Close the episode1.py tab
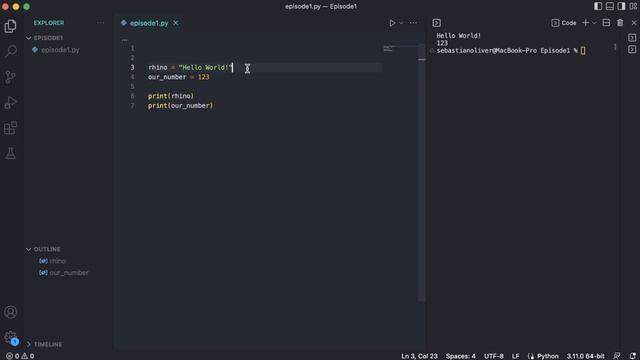This screenshot has height=360, width=640. 176,23
